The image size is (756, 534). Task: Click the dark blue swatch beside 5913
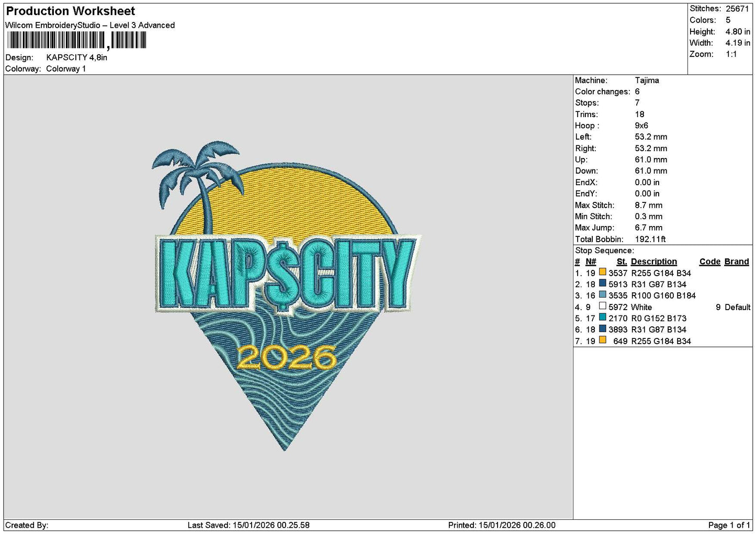(x=603, y=283)
